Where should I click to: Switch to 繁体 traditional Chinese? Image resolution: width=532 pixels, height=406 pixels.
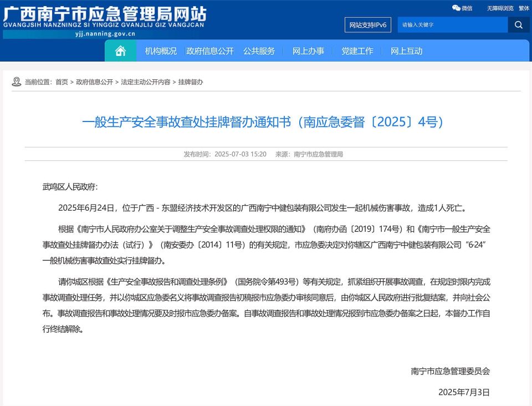(x=524, y=8)
